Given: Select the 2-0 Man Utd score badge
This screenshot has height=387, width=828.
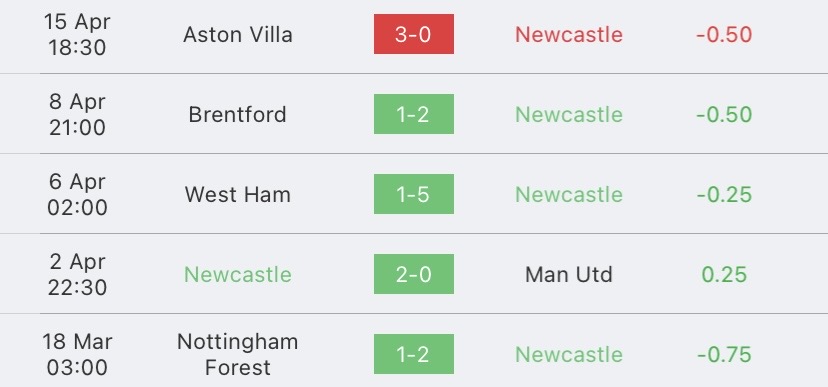Looking at the screenshot, I should [x=413, y=274].
